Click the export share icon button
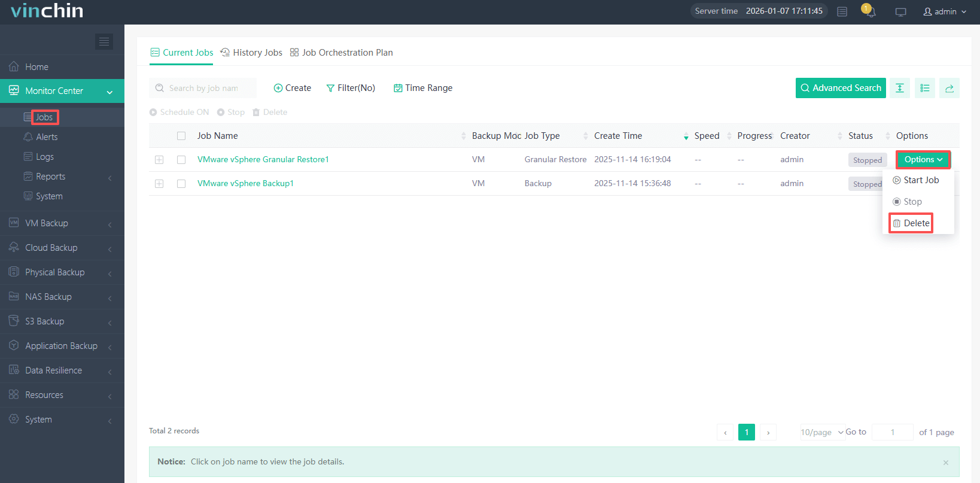Viewport: 980px width, 483px height. click(x=949, y=88)
